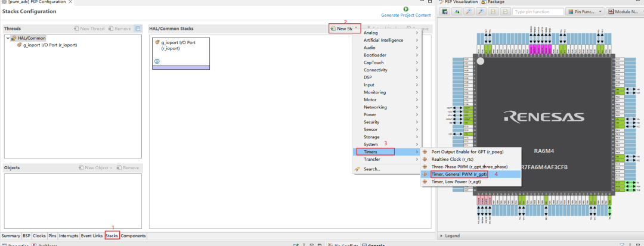Open the Storage menu entry

[x=387, y=137]
